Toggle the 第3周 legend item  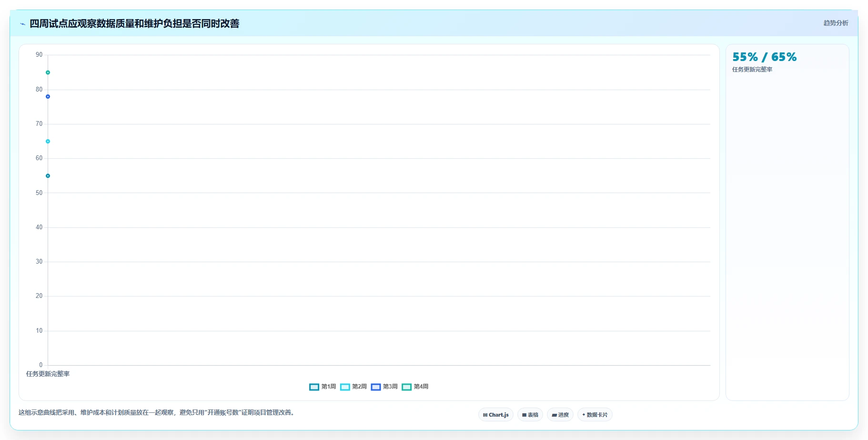click(384, 387)
